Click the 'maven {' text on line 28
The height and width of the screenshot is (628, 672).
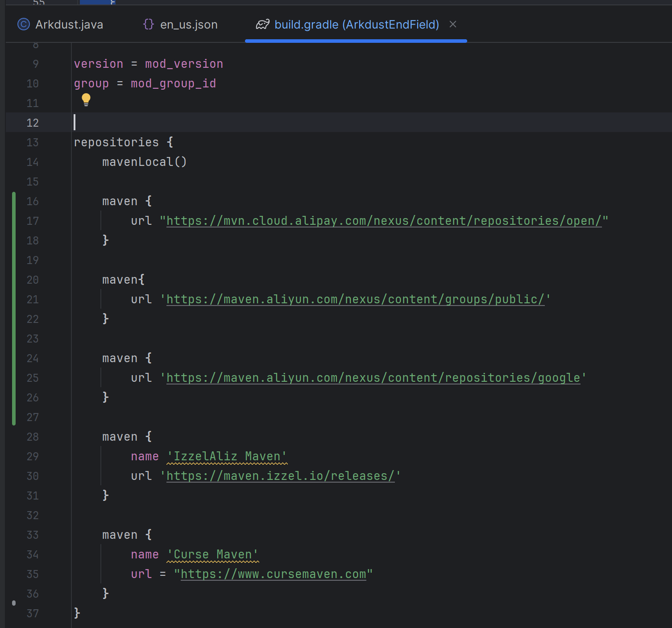[x=127, y=437]
